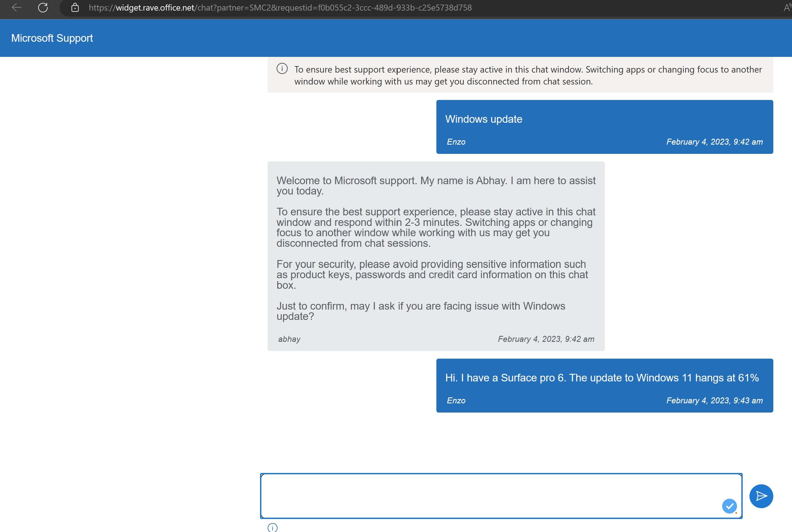Click the info icon in the top notice banner

pos(282,69)
